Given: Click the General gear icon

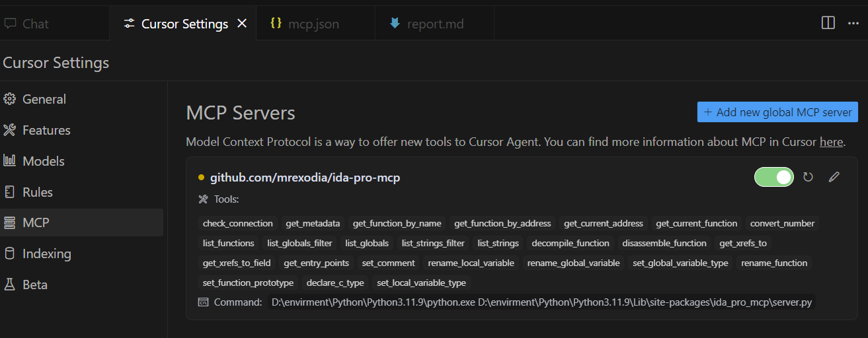Looking at the screenshot, I should coord(10,100).
